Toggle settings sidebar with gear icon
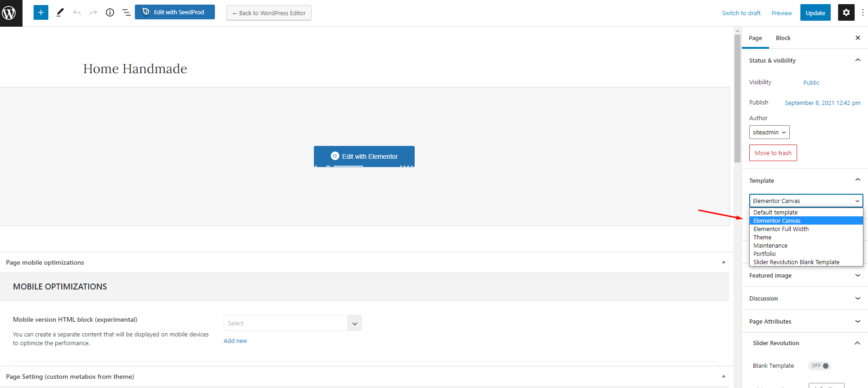Screen dimensions: 868x388 click(x=846, y=12)
